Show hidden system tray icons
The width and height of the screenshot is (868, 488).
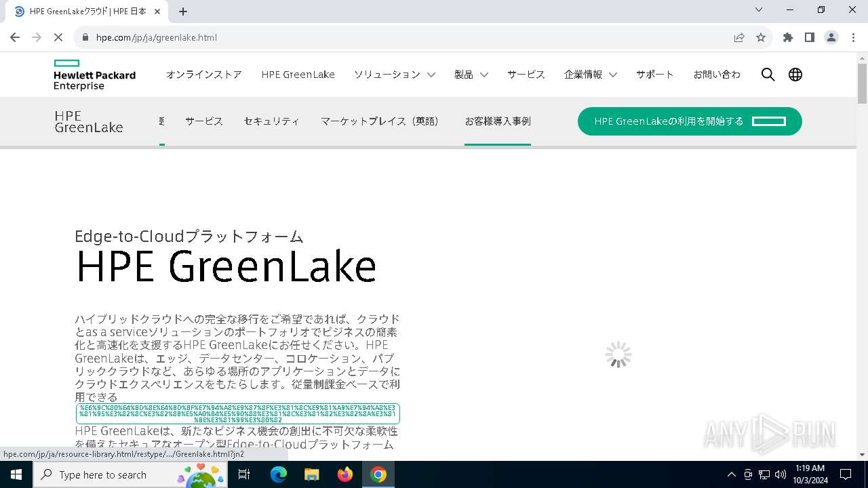click(731, 474)
